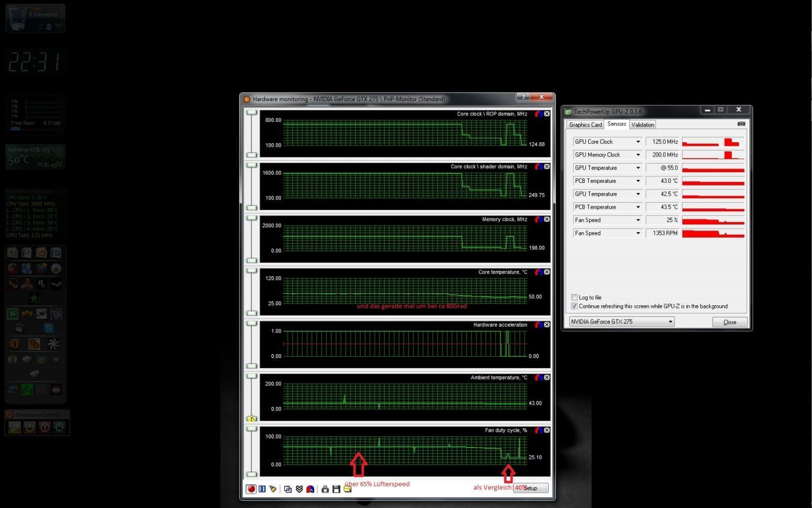This screenshot has width=812, height=508.
Task: Click the color icon on Ambient temperature graph
Action: [x=539, y=377]
